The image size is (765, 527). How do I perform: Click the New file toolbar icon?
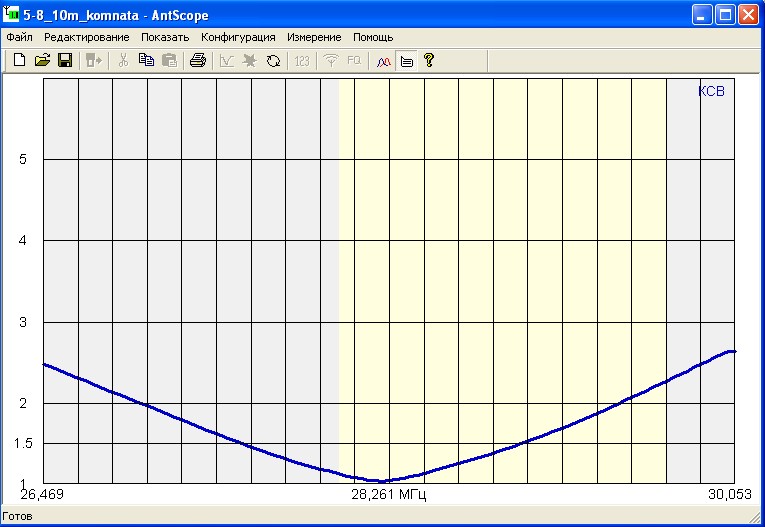click(x=19, y=61)
